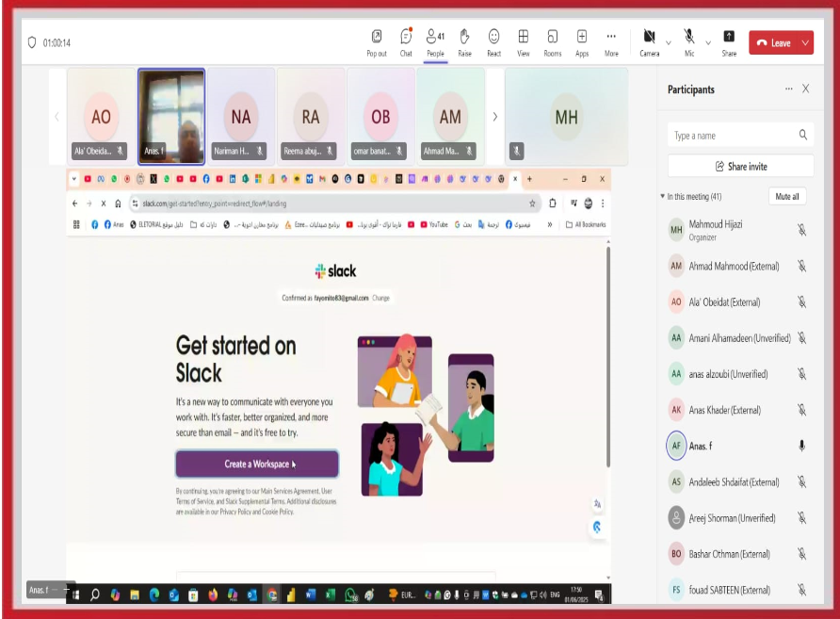Click the Create a Workspace button
840x619 pixels.
click(x=257, y=464)
